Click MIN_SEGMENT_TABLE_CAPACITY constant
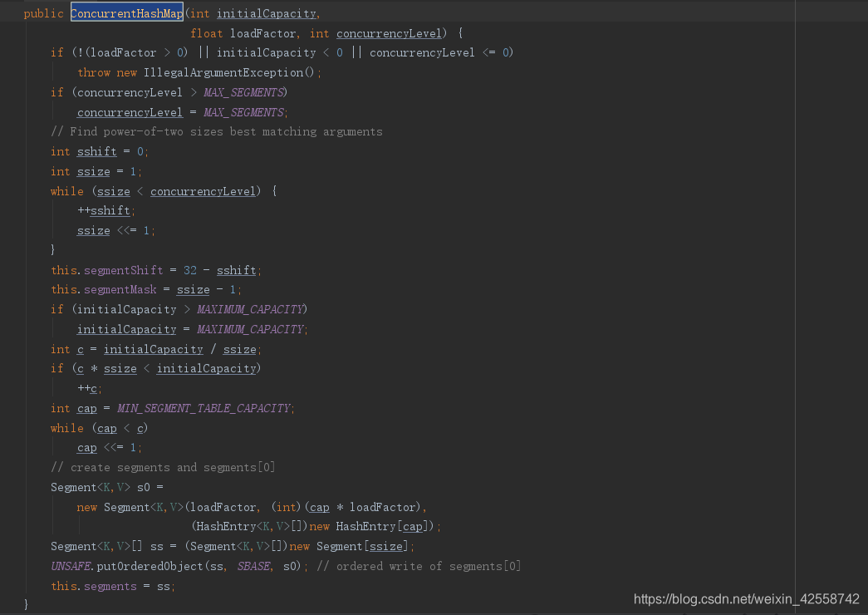Screen dimensions: 868x615 tap(204, 408)
